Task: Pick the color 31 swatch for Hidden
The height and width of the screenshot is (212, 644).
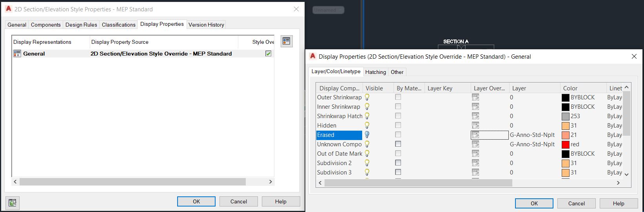Action: [x=566, y=126]
